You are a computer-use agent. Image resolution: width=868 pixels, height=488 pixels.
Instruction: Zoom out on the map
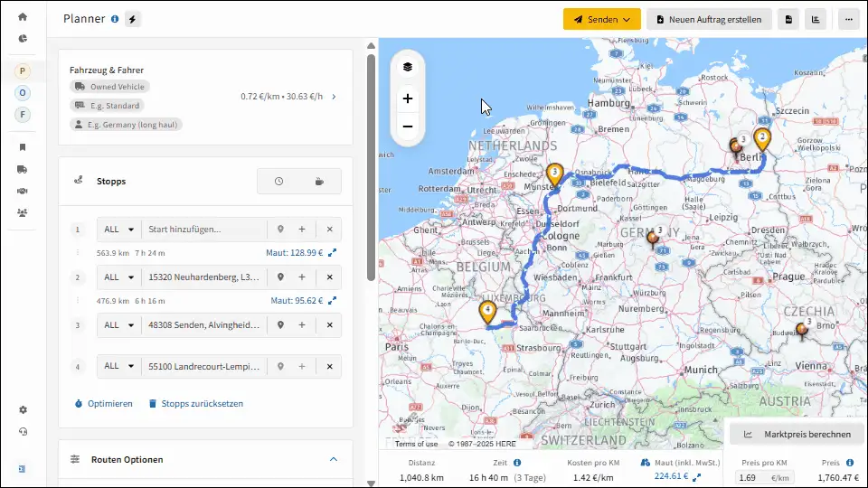[x=408, y=127]
